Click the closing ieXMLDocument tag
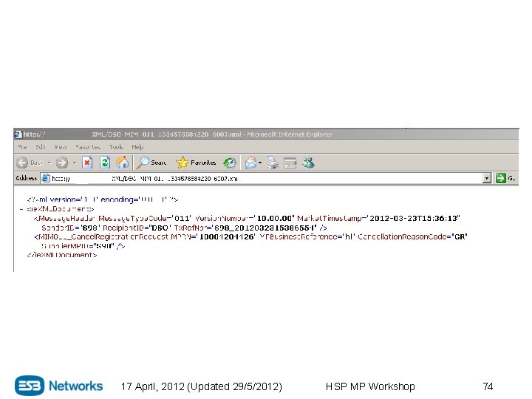 [62, 255]
